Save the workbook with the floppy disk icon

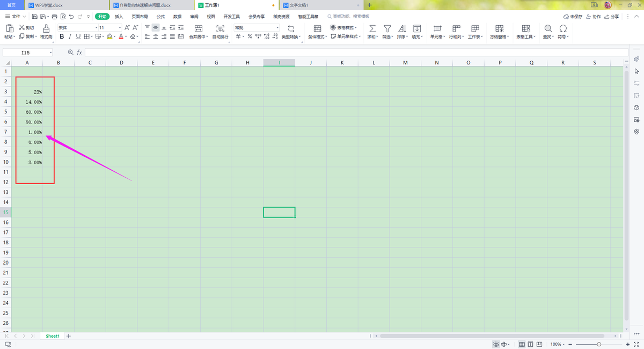tap(35, 17)
